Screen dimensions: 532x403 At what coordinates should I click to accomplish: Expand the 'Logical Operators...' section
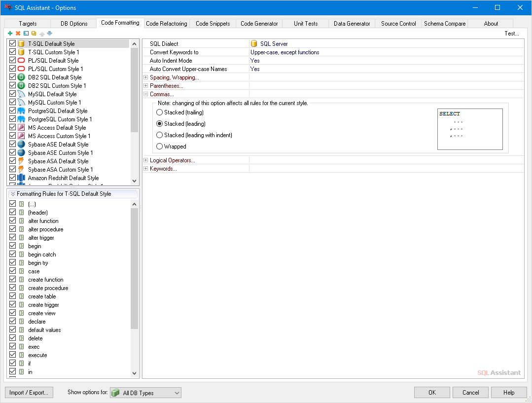tap(146, 160)
